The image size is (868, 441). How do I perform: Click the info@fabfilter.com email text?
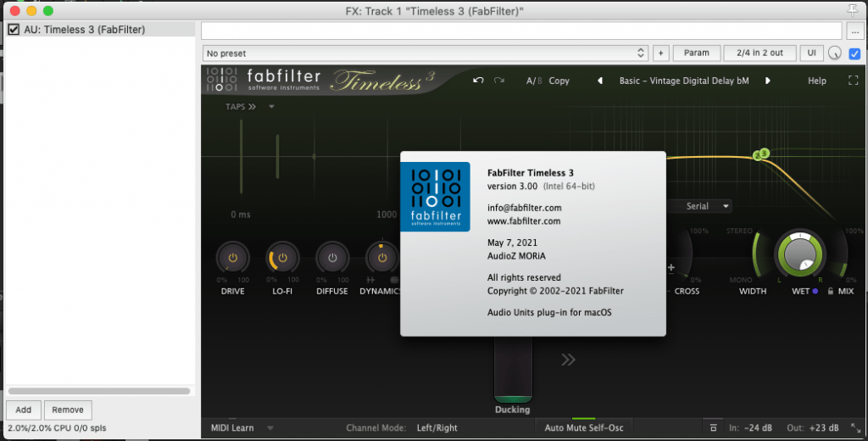[524, 208]
